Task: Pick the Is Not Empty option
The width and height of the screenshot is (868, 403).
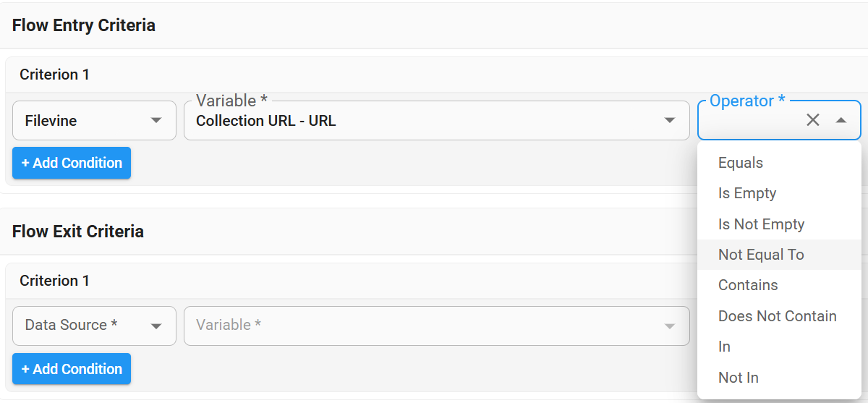Action: (x=761, y=224)
